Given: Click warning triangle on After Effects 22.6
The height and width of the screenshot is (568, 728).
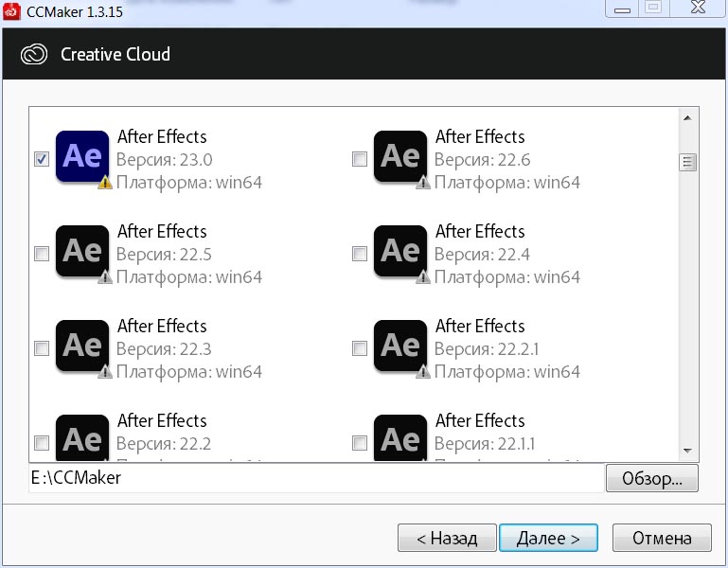Looking at the screenshot, I should 423,183.
